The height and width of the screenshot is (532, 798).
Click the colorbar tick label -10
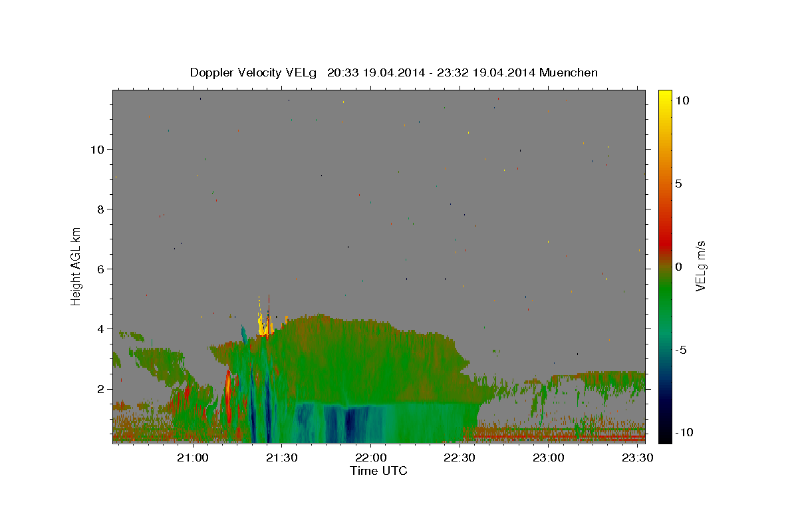tap(684, 433)
